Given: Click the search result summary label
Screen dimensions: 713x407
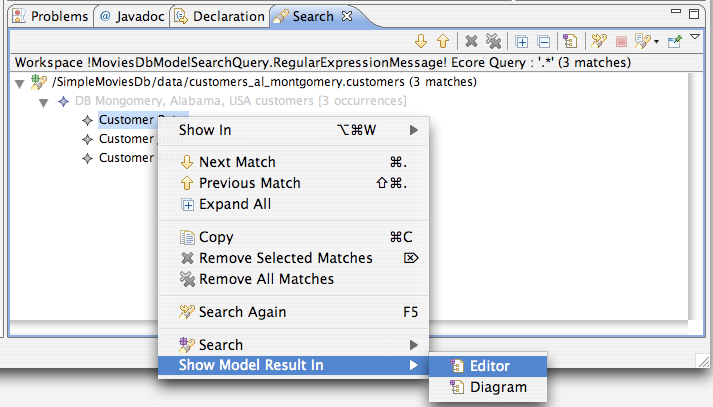Looking at the screenshot, I should (x=323, y=62).
